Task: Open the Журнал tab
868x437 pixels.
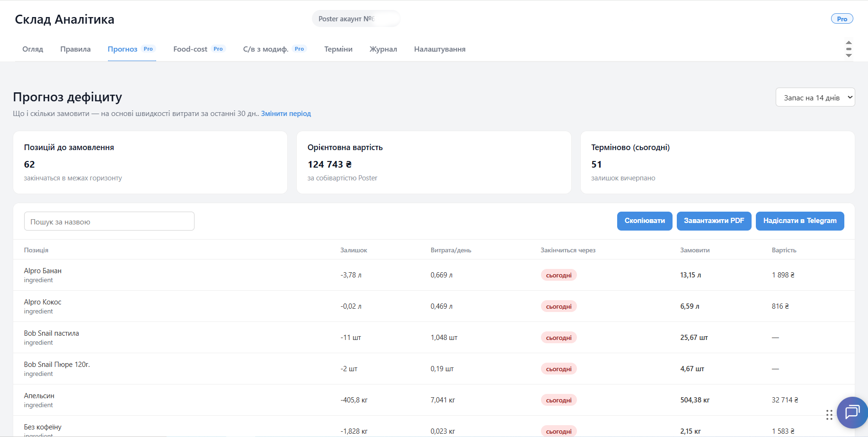Action: [x=383, y=49]
